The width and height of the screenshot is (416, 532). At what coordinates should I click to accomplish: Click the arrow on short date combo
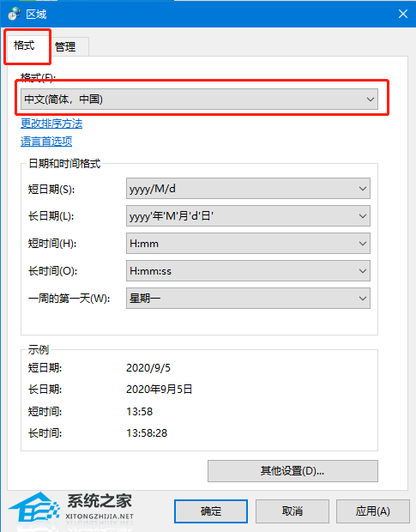(363, 189)
